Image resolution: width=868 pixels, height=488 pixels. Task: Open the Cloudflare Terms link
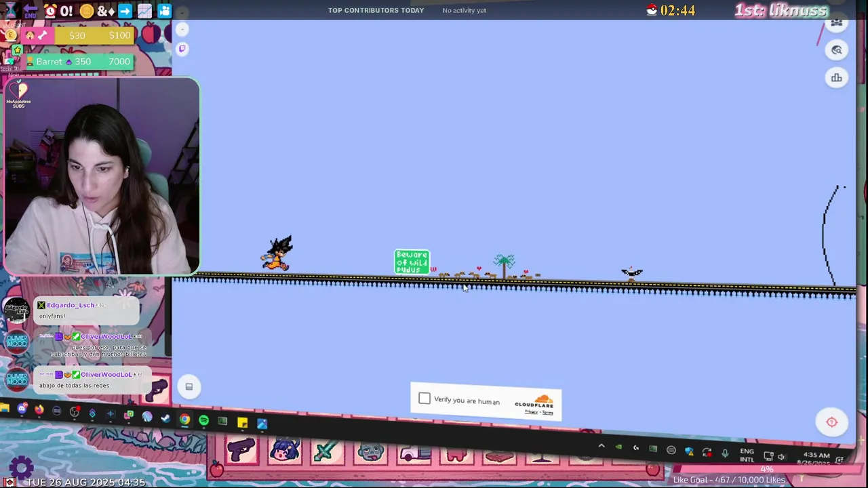547,412
